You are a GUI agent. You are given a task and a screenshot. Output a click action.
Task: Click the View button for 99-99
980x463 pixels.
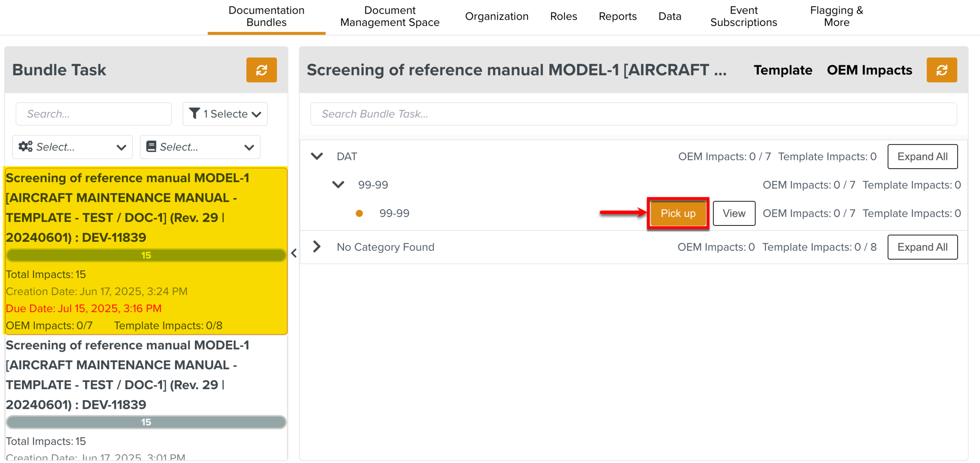(x=733, y=213)
